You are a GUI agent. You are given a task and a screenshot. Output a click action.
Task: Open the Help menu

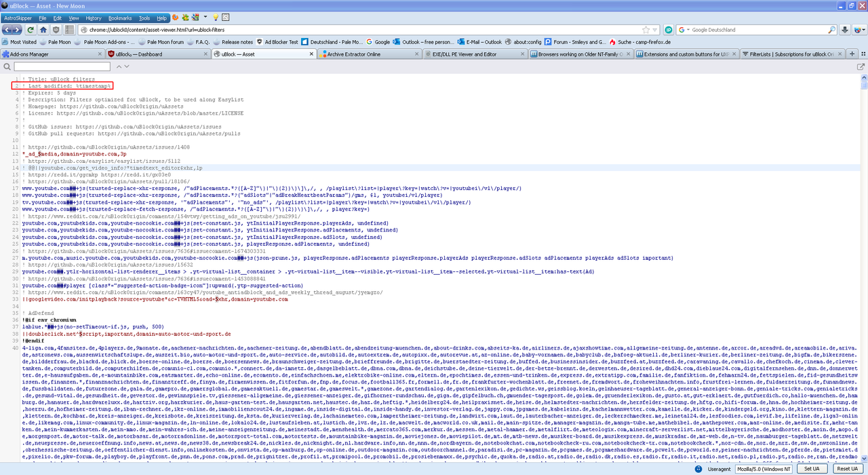161,18
